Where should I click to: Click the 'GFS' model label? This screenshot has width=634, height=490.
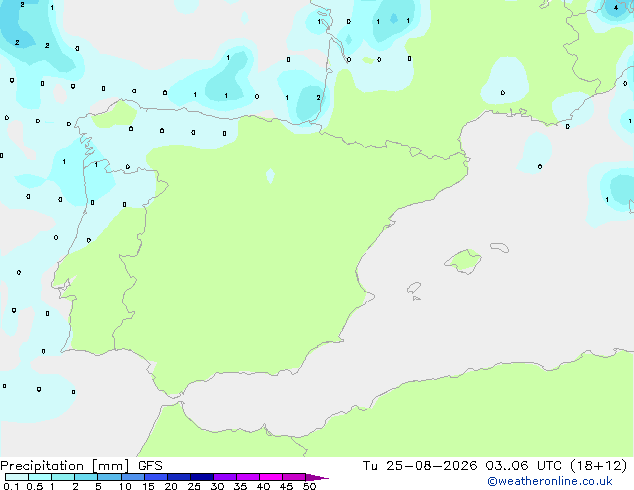pos(150,466)
